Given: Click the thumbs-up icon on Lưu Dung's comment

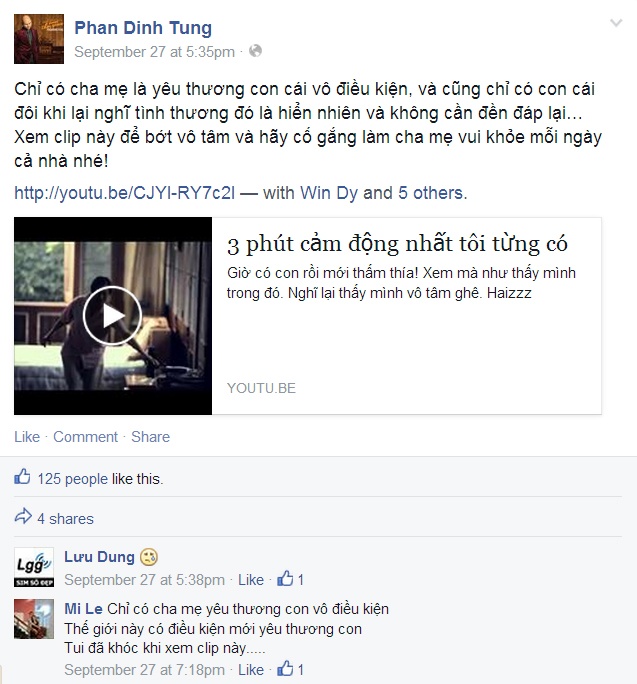Looking at the screenshot, I should pyautogui.click(x=285, y=578).
